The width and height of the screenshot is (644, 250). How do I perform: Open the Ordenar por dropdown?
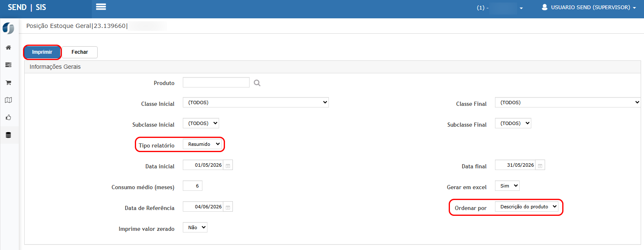(527, 207)
